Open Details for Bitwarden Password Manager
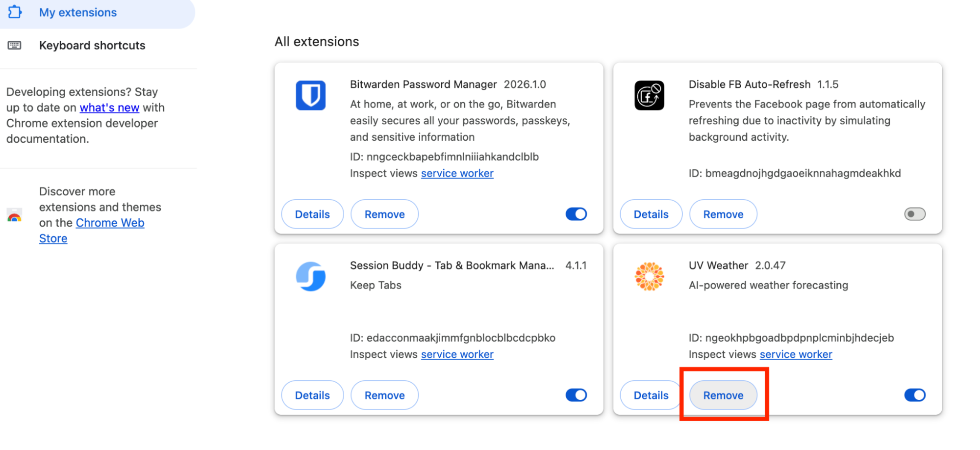 pyautogui.click(x=312, y=213)
